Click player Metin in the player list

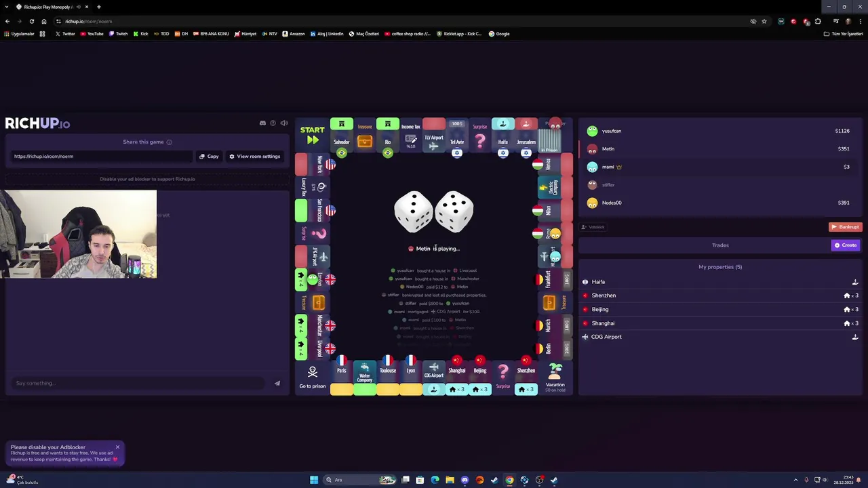[719, 149]
